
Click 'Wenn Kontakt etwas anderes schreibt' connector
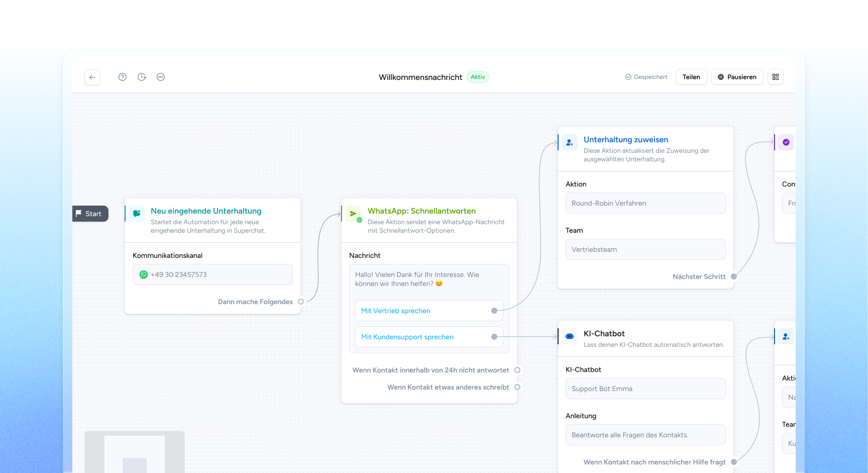coord(517,387)
